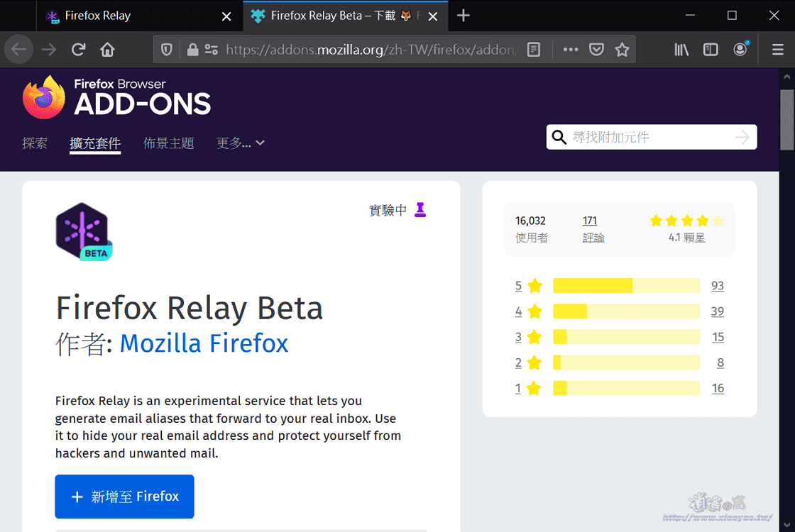Viewport: 795px width, 532px height.
Task: Click the 8 two-star reviews count
Action: point(720,362)
